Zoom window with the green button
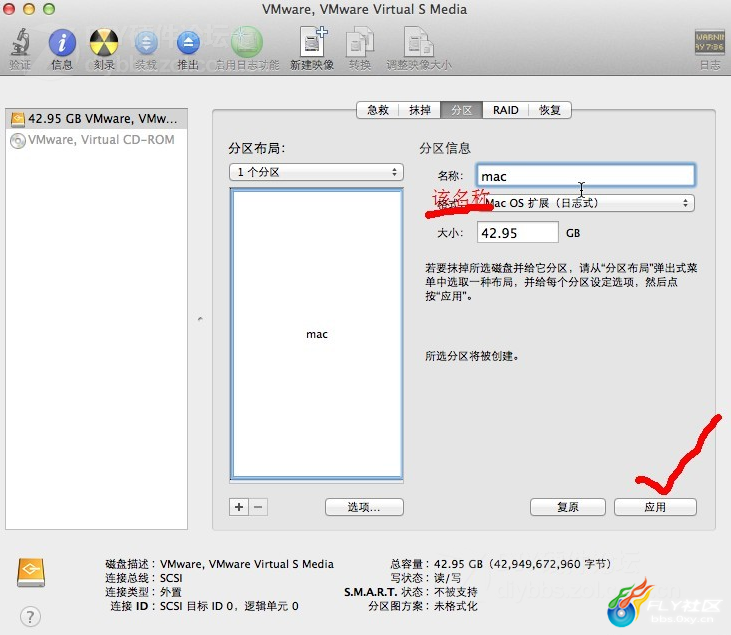The height and width of the screenshot is (635, 731). coord(49,9)
